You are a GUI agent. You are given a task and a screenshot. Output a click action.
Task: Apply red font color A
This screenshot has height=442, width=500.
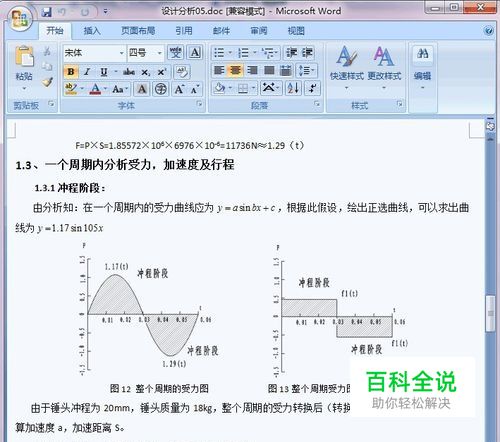(x=95, y=89)
